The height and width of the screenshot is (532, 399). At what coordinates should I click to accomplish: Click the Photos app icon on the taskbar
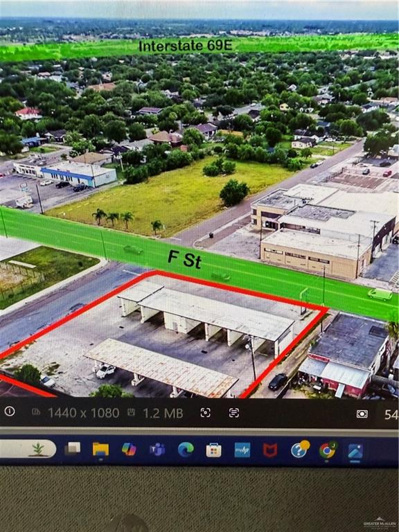pyautogui.click(x=355, y=451)
